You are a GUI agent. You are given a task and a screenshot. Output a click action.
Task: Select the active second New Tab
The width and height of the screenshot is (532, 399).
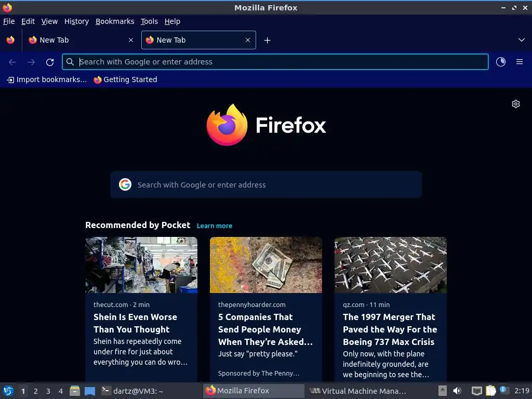(198, 40)
